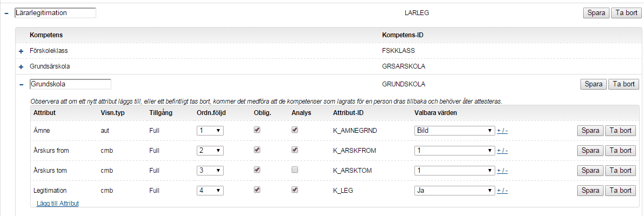Focus the Grundskola name text field

(x=70, y=84)
